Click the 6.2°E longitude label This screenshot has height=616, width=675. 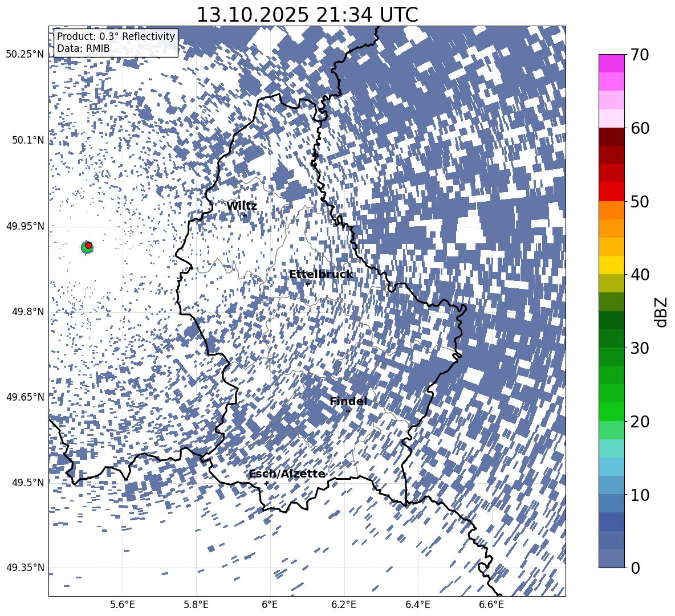344,605
